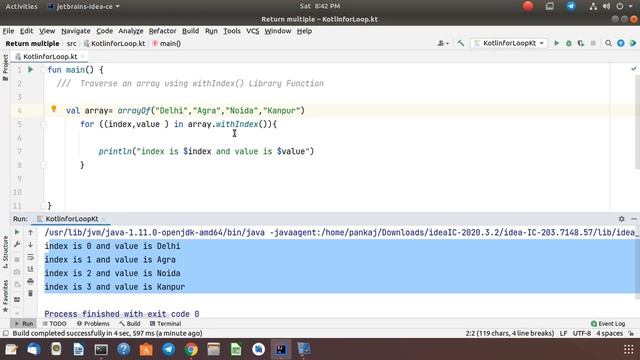Rerun the program in Run panel
This screenshot has height=360, width=640.
pos(17,232)
